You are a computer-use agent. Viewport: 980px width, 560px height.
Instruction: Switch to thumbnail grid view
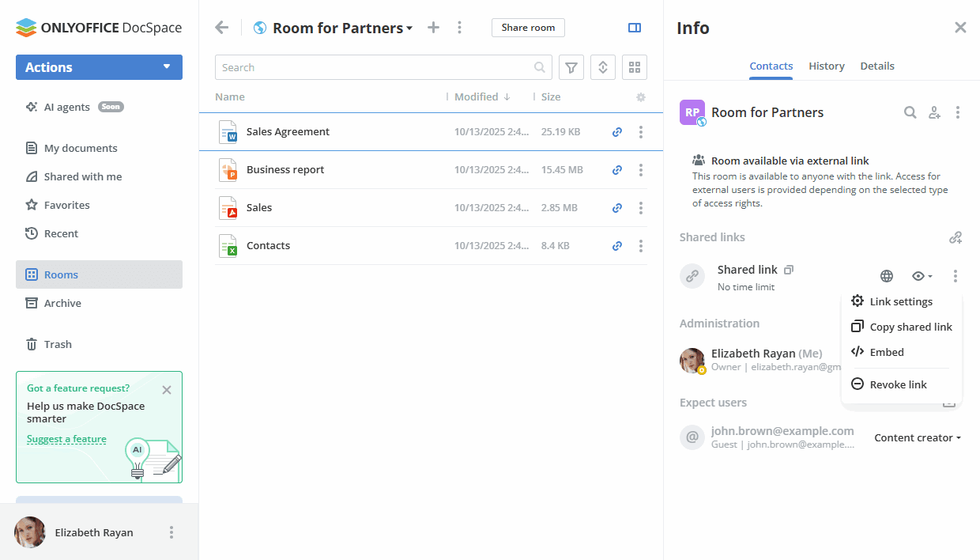point(635,68)
